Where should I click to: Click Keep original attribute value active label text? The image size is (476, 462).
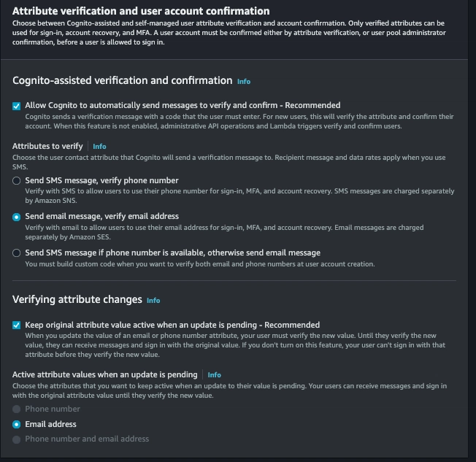pos(172,325)
